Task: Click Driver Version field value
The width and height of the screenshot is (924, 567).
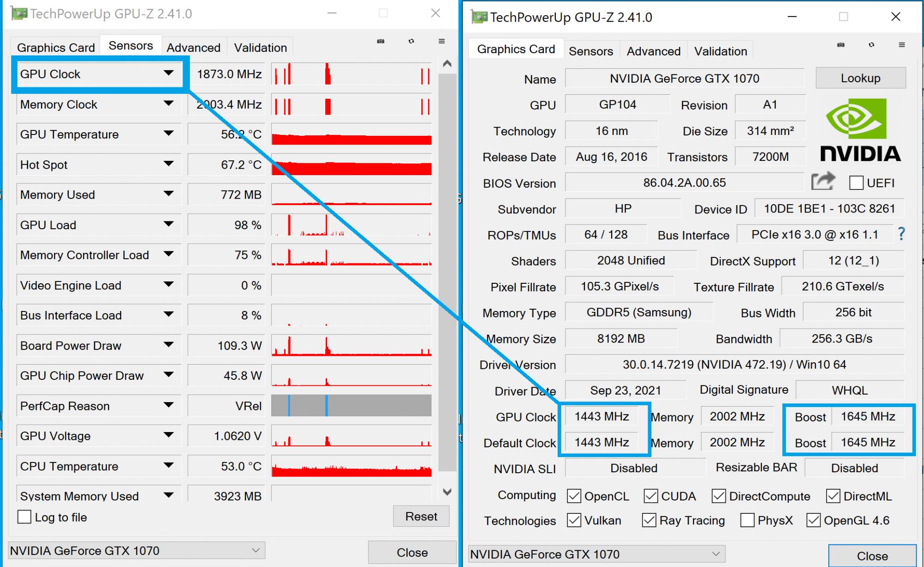Action: 735,364
